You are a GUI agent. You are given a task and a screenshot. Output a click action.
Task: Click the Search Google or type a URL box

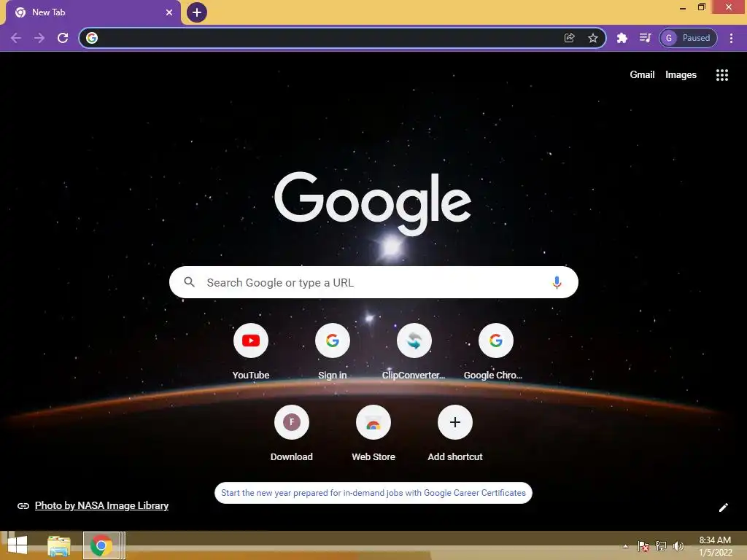click(373, 282)
